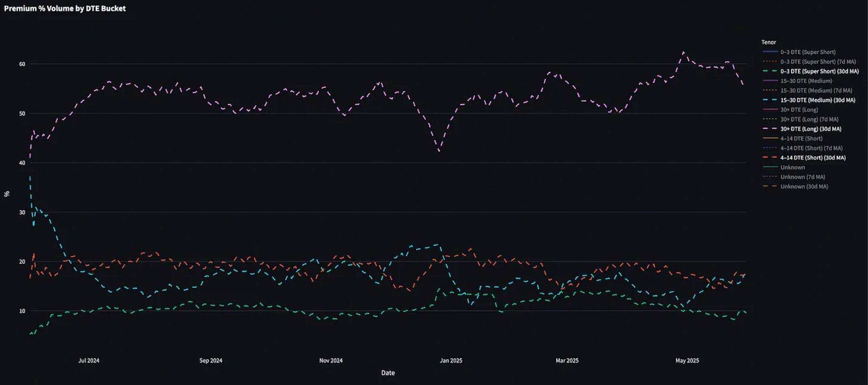Enable 15-30 DTE (Medium) (7d MA) line
The width and height of the screenshot is (868, 385).
click(807, 90)
